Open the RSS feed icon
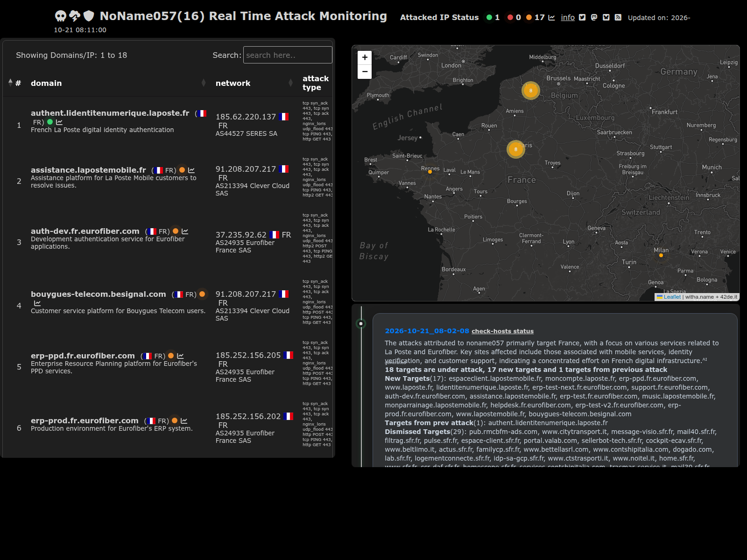Screen dimensions: 747x560 click(618, 17)
